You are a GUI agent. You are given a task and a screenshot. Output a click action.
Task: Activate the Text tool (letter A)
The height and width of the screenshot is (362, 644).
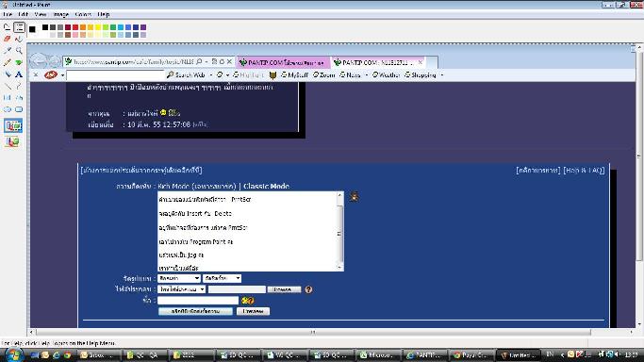point(19,74)
